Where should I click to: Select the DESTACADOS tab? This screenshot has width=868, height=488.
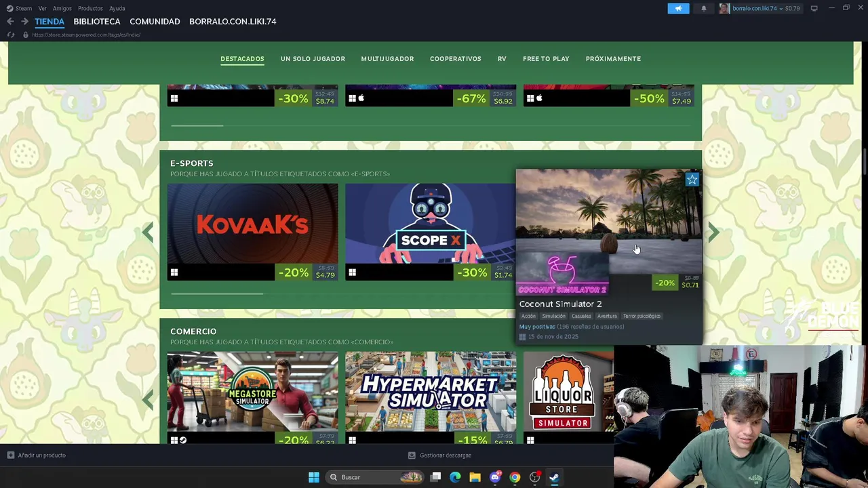242,59
